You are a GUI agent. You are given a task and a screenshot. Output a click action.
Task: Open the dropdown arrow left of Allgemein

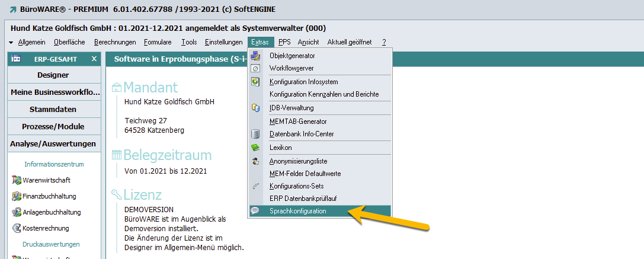[11, 43]
